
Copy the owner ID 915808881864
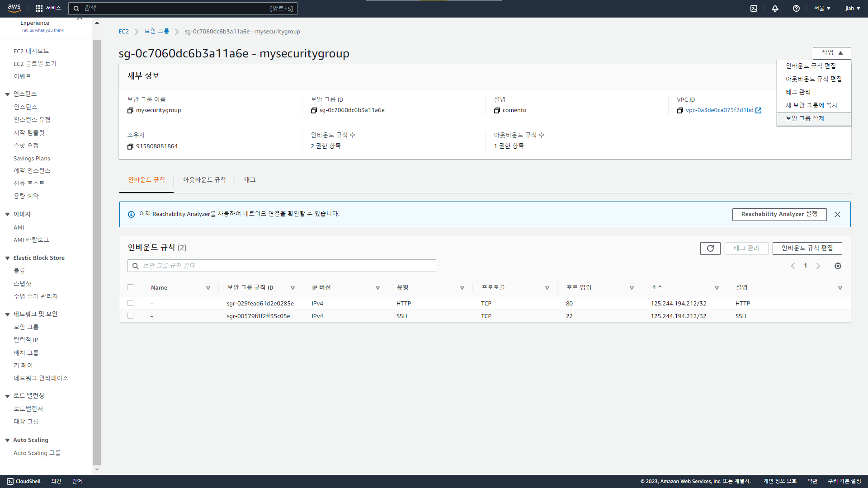[x=130, y=146]
